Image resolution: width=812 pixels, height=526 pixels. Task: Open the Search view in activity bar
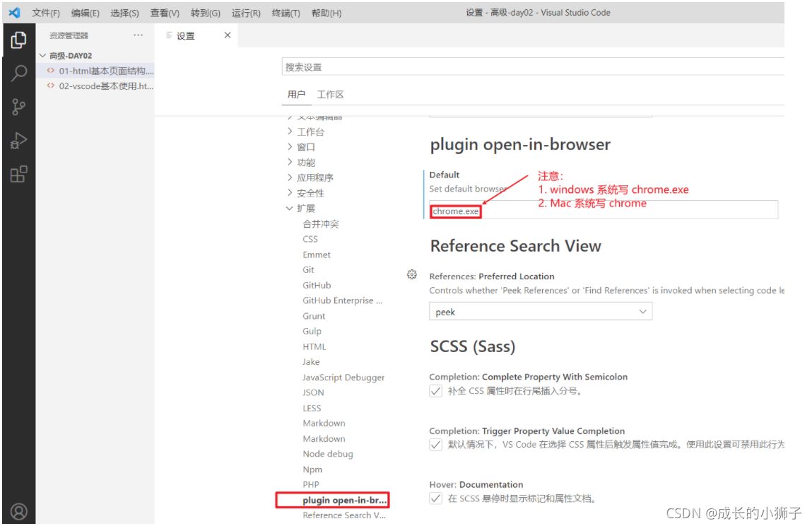tap(18, 73)
